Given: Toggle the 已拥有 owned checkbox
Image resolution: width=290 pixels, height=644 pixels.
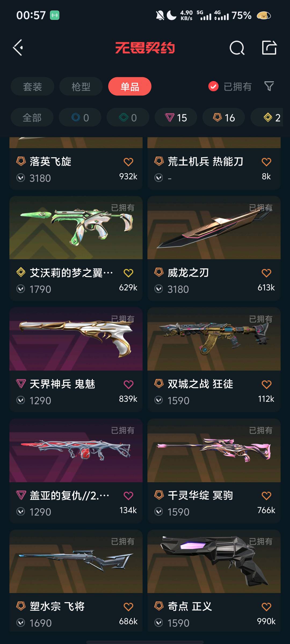Looking at the screenshot, I should tap(213, 86).
